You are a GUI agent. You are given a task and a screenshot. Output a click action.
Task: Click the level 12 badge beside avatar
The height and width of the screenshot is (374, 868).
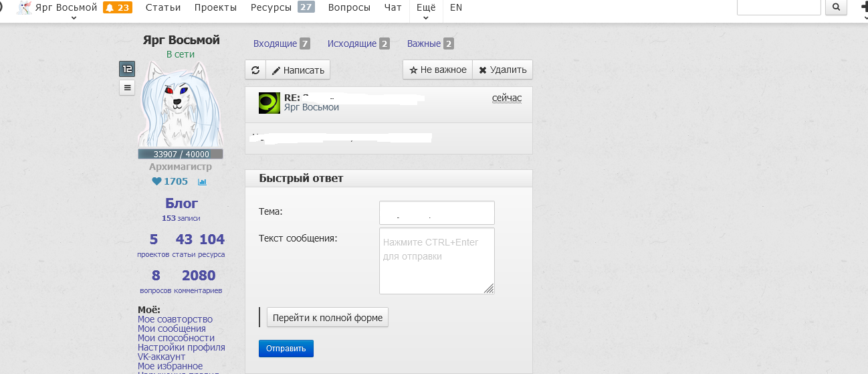(127, 69)
